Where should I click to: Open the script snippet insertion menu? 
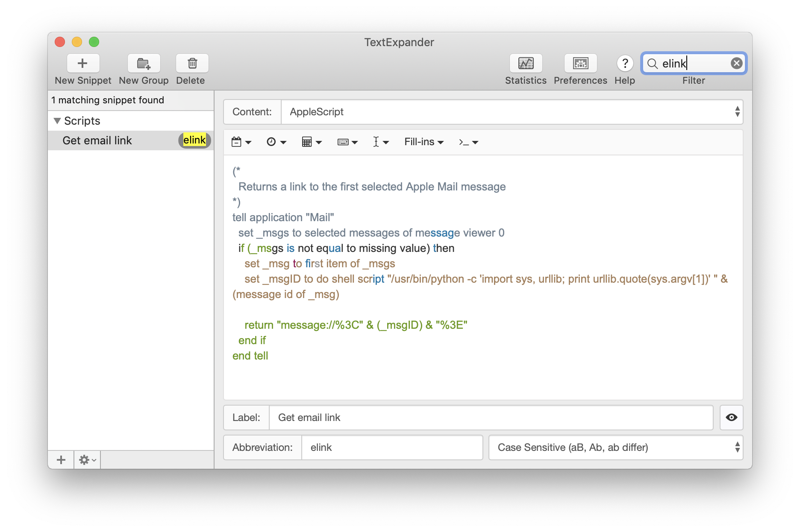coord(468,142)
